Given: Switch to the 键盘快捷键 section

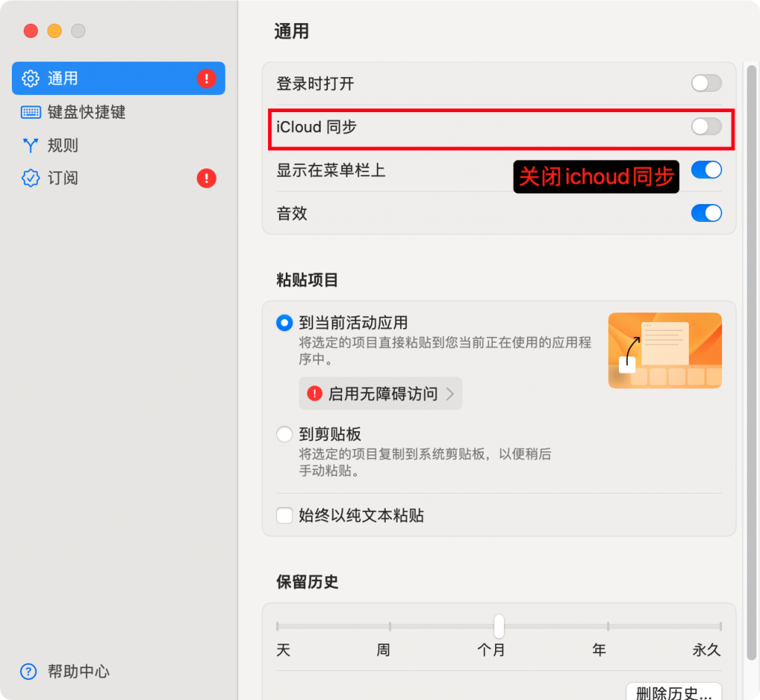Looking at the screenshot, I should (76, 111).
